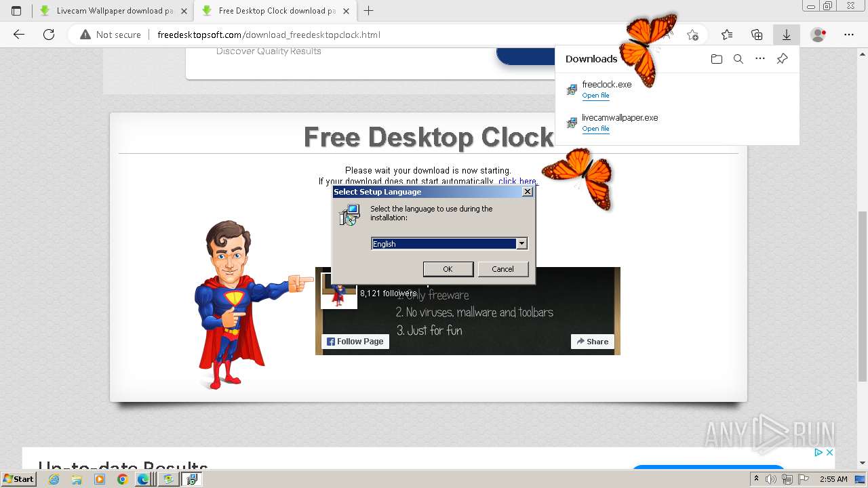Screen dimensions: 868x488
Task: Open Edge Settings and more menu
Action: click(x=849, y=35)
